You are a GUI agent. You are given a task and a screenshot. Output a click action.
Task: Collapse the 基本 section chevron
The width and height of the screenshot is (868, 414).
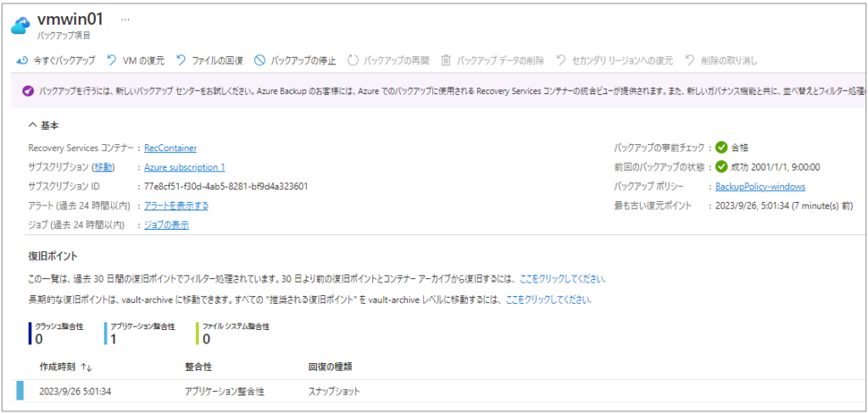32,126
